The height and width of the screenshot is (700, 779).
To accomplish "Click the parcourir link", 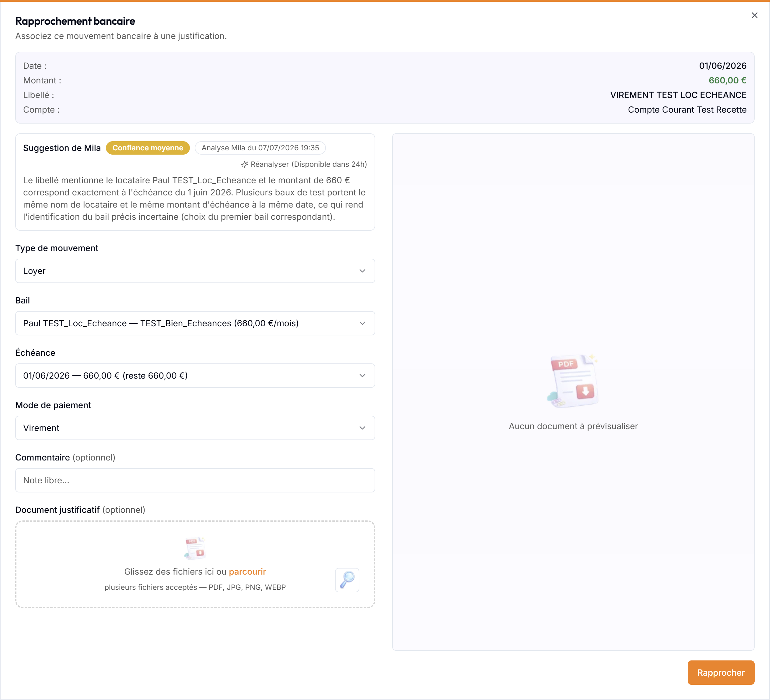I will point(247,572).
